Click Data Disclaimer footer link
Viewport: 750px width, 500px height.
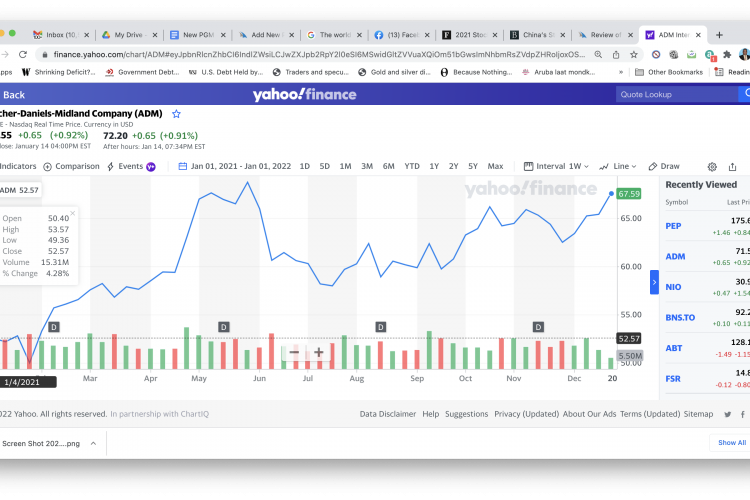388,414
